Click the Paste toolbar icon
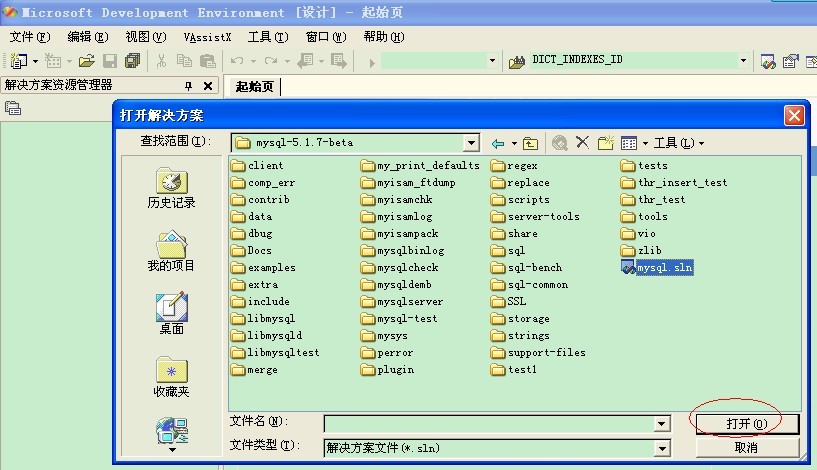Viewport: 817px width, 470px height. [x=208, y=61]
